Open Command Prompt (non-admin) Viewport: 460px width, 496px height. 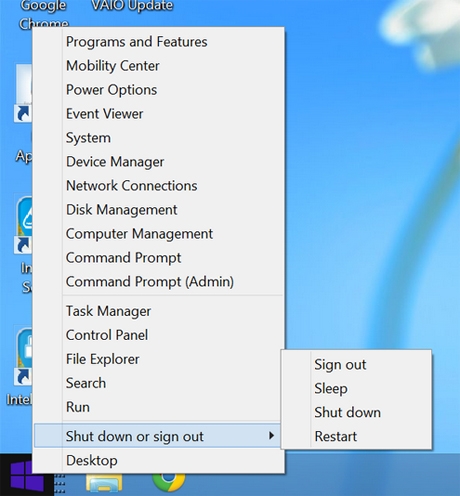159,258
